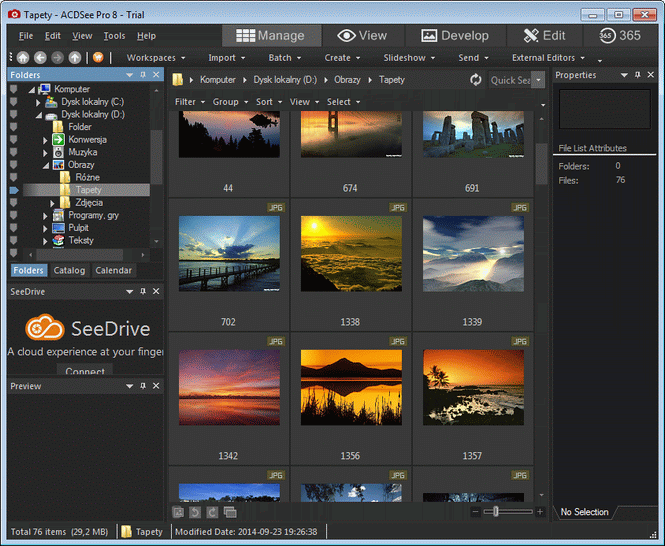Click the SeeDrive Connect button
Image resolution: width=665 pixels, height=546 pixels.
[85, 370]
